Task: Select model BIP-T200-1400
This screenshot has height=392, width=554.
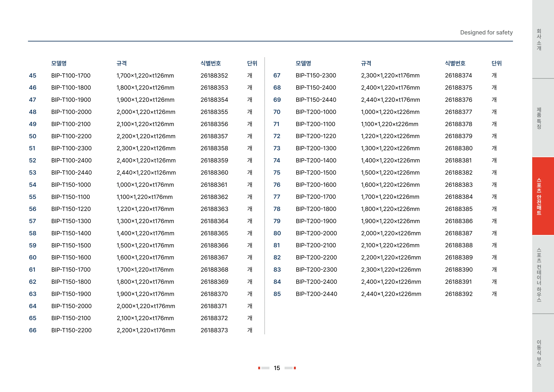Action: [x=316, y=161]
